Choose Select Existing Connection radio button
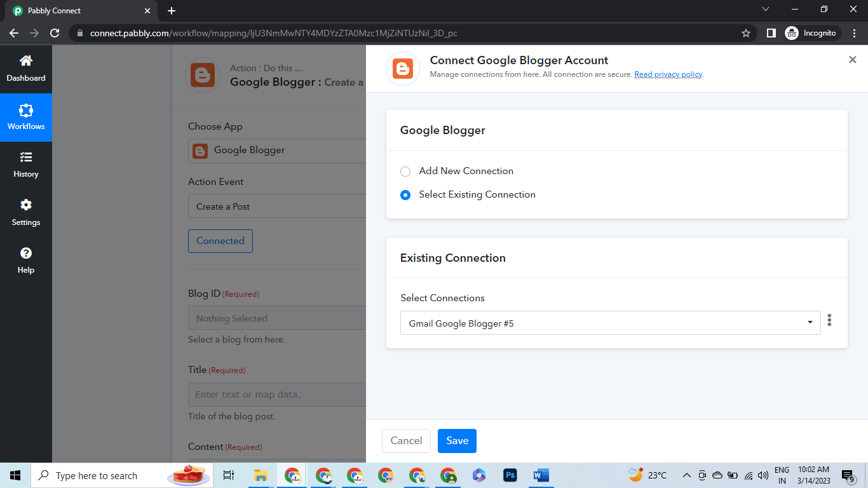Screen dimensions: 868x488 point(405,195)
